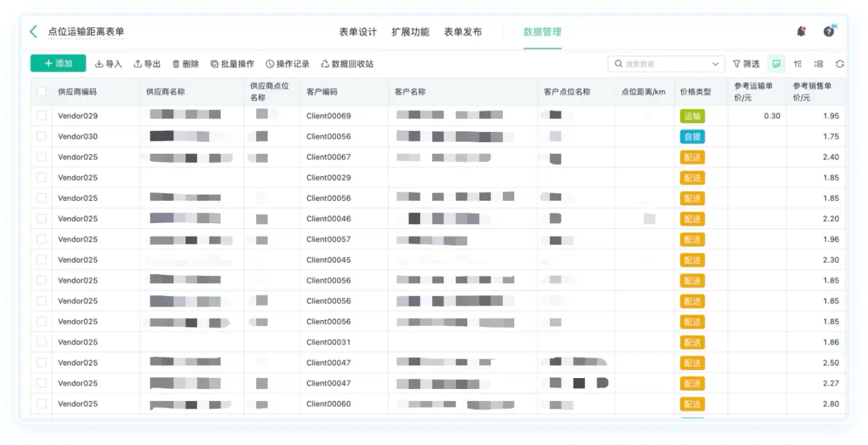Open 操作记录 history log
This screenshot has width=868, height=445.
point(287,64)
